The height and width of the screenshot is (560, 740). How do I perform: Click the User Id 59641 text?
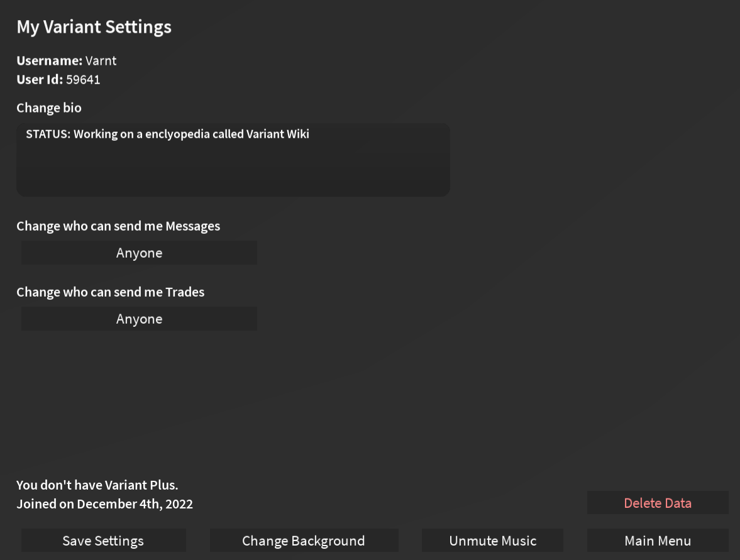(x=58, y=79)
